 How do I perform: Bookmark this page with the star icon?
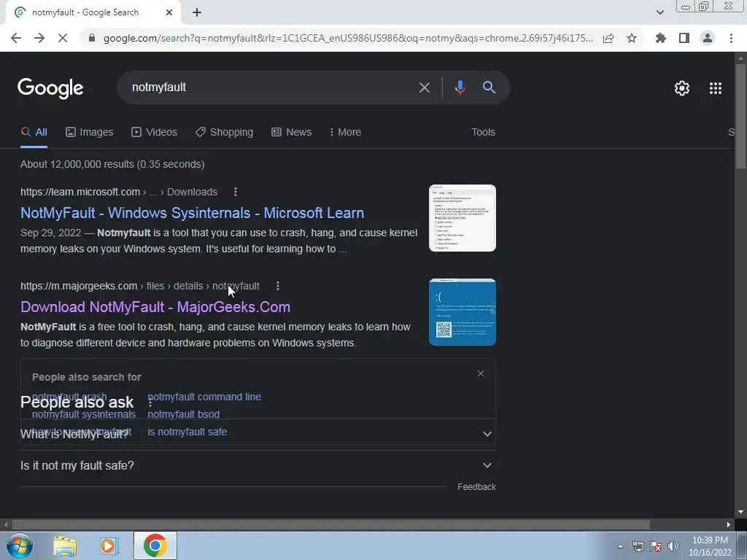632,38
